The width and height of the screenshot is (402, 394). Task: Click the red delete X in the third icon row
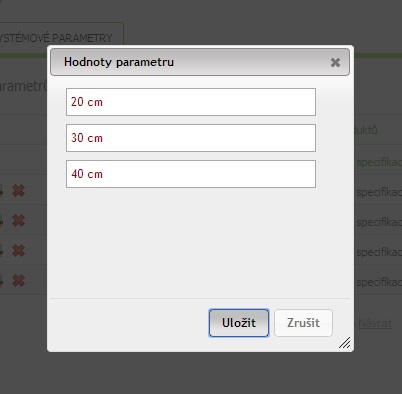click(18, 251)
